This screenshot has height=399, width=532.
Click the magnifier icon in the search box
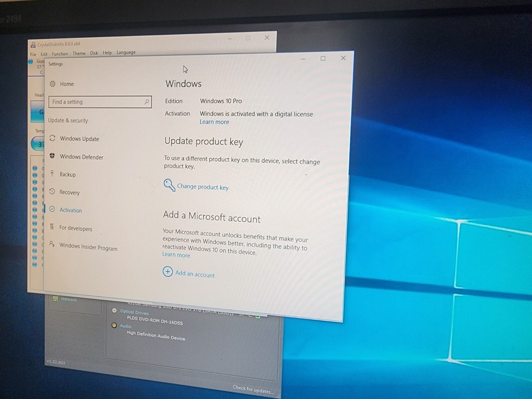point(147,102)
